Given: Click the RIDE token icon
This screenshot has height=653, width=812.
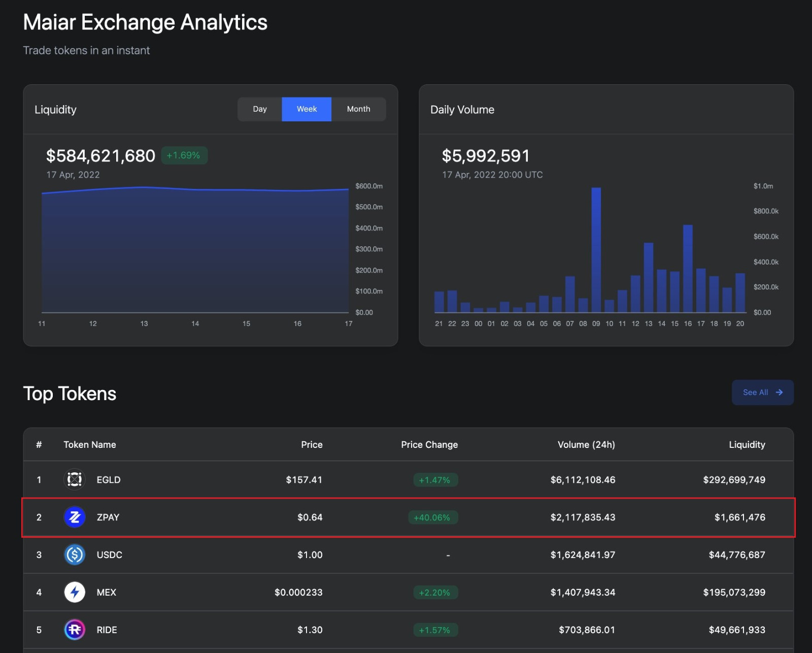Looking at the screenshot, I should 75,630.
